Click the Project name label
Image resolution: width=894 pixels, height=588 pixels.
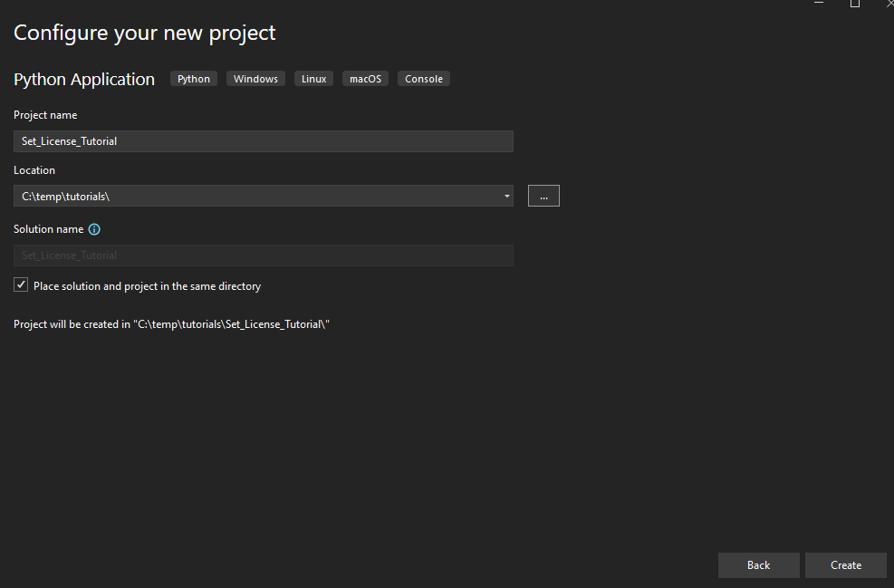tap(45, 115)
